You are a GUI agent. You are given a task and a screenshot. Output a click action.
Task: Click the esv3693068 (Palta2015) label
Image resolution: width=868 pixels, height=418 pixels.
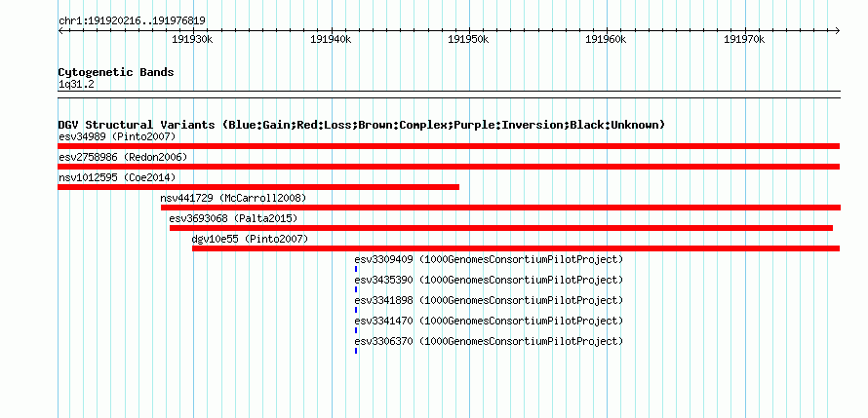[233, 218]
